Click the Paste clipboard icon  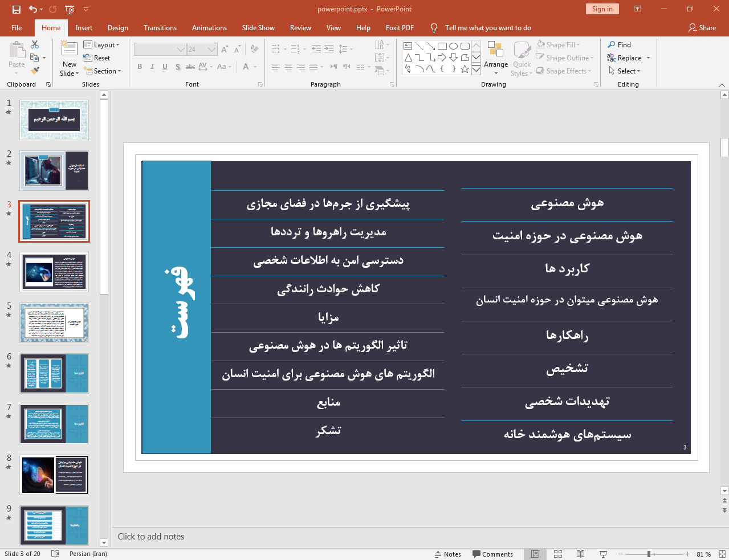(17, 51)
